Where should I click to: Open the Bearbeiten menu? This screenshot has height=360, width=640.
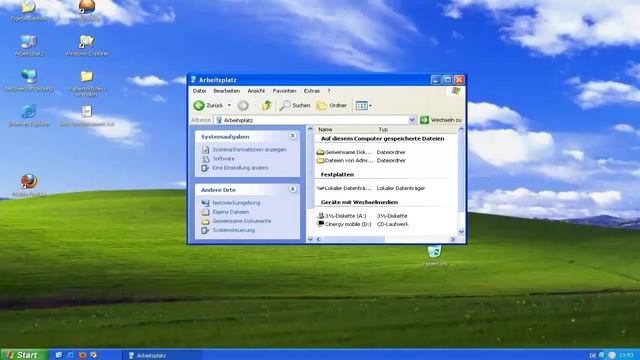click(x=227, y=91)
